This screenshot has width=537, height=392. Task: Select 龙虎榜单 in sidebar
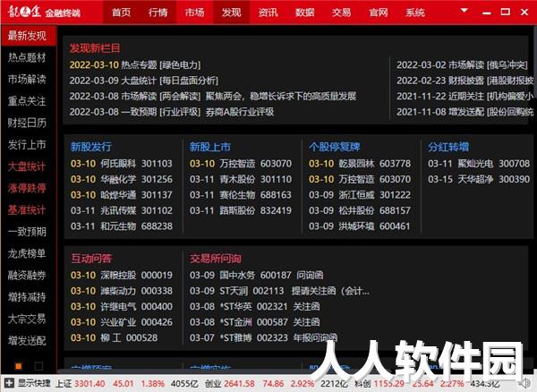(x=27, y=253)
